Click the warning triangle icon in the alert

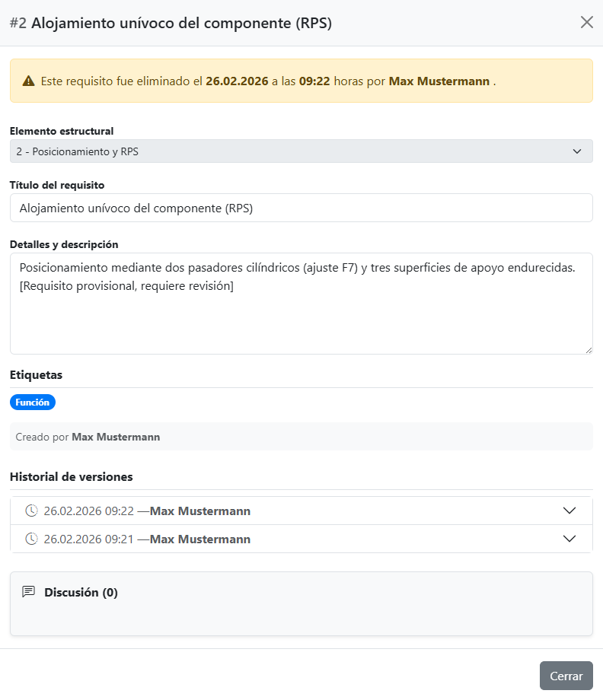28,81
